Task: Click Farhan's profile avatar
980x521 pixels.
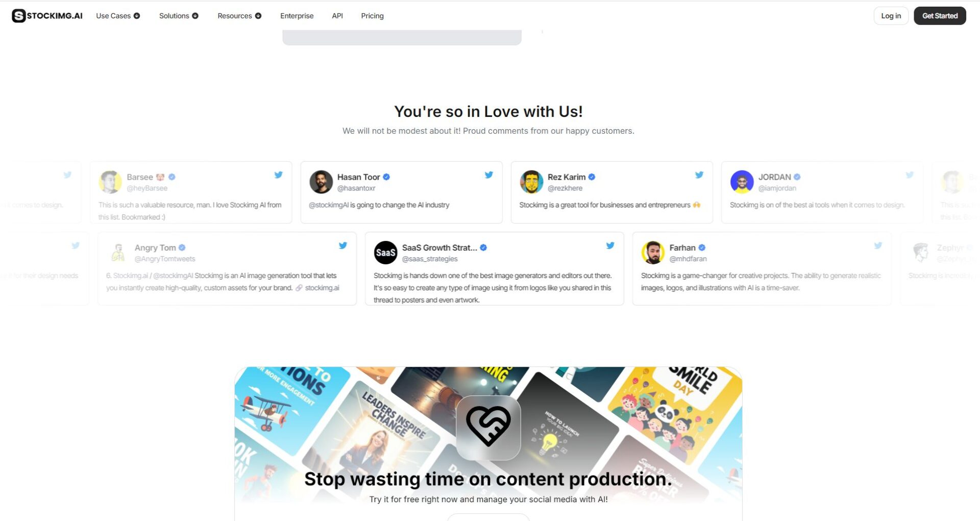Action: [653, 253]
